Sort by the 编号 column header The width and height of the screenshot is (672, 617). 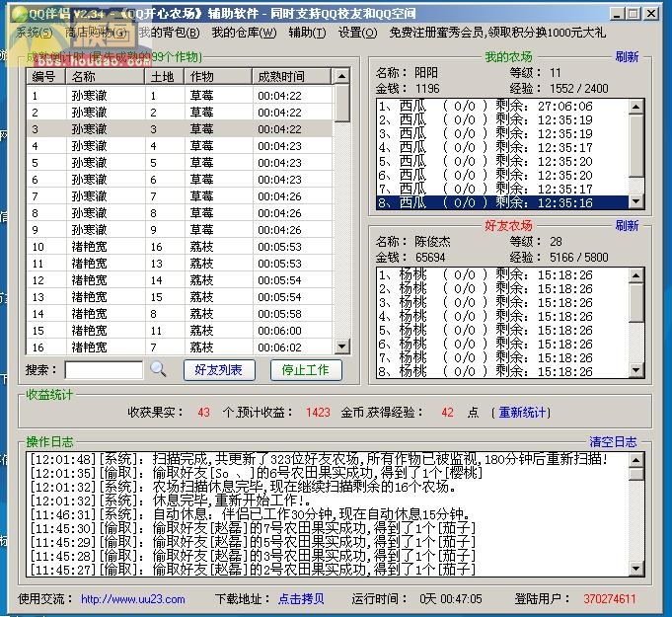45,76
